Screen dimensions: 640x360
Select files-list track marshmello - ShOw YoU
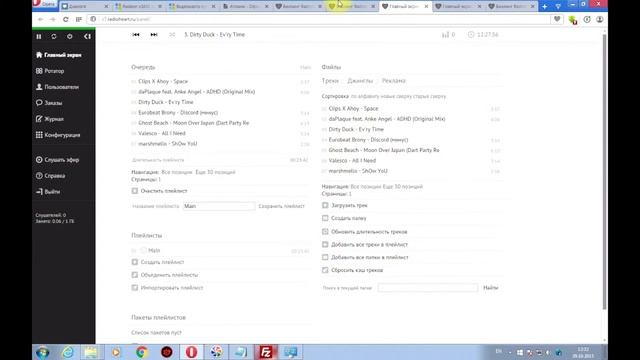[x=358, y=171]
